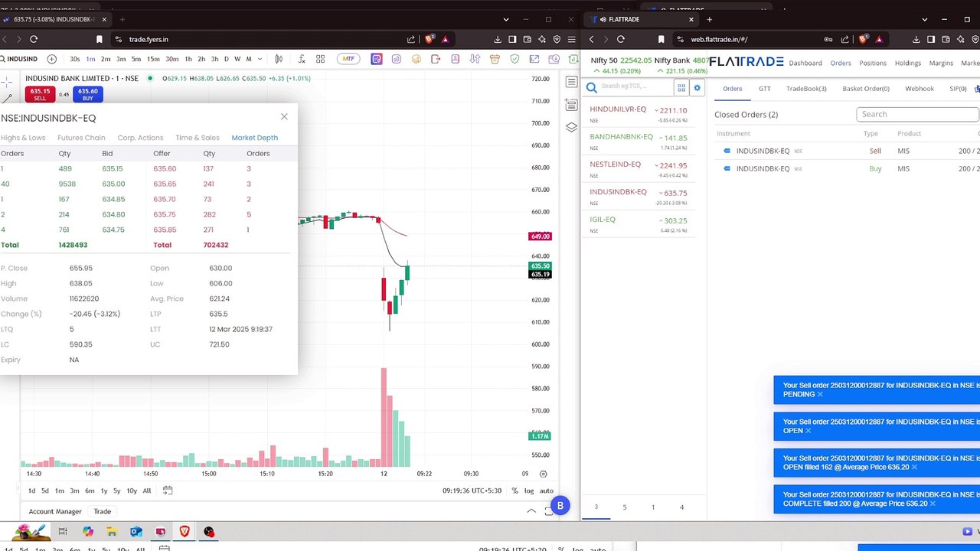The width and height of the screenshot is (980, 551).
Task: Open the candlestick chart type selector
Action: (x=279, y=59)
